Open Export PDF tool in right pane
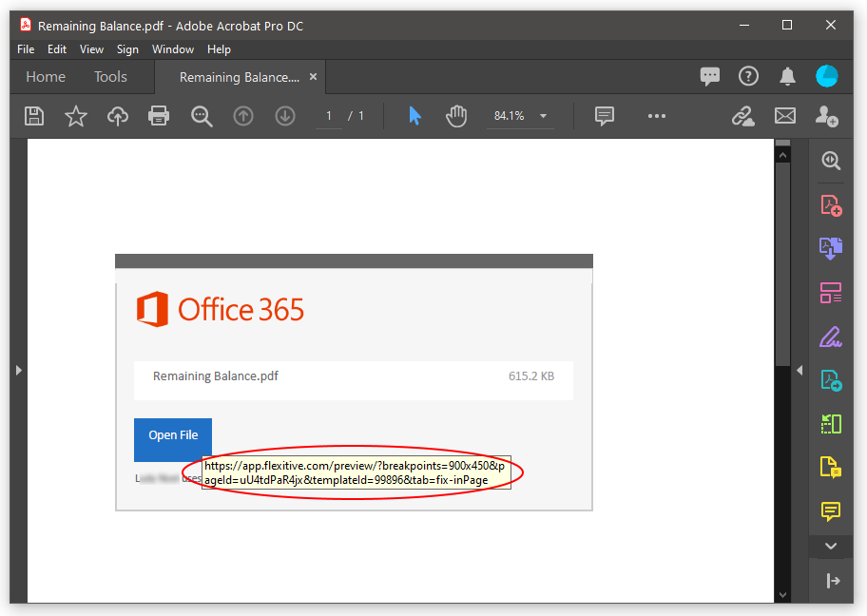 point(831,249)
